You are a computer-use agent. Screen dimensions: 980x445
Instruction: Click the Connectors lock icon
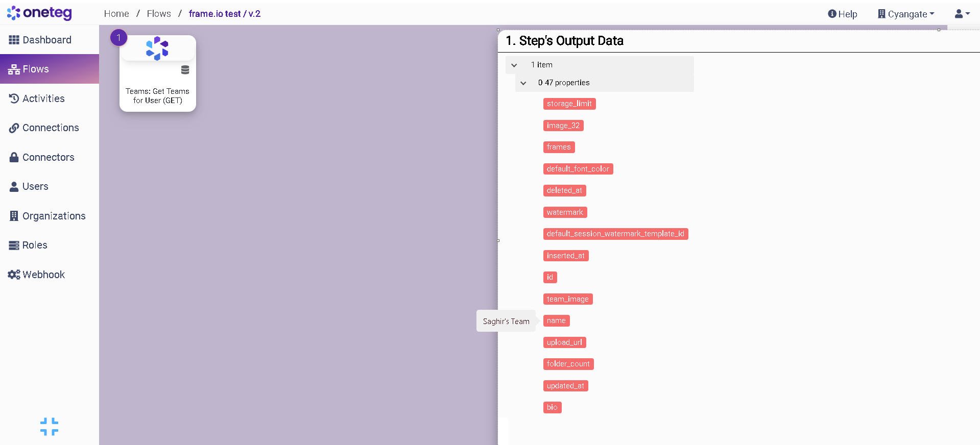14,157
